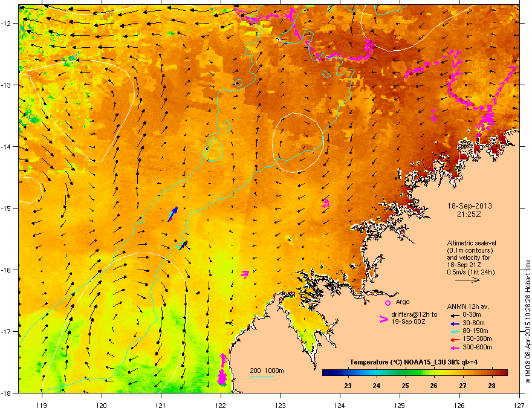
Task: Click latitude axis label -14
Action: tap(7, 146)
